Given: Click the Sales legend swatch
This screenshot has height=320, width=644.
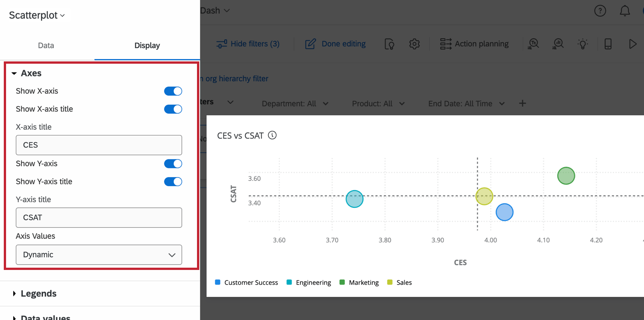Looking at the screenshot, I should tap(390, 282).
